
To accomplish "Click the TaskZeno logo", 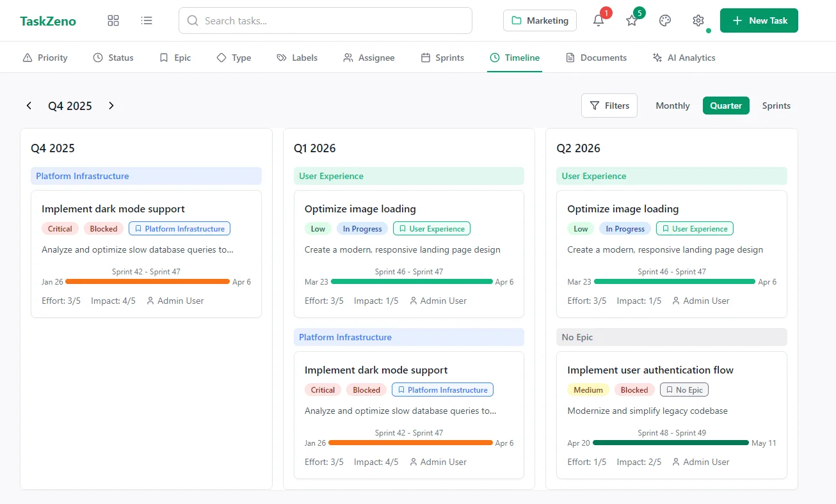I will tap(48, 21).
